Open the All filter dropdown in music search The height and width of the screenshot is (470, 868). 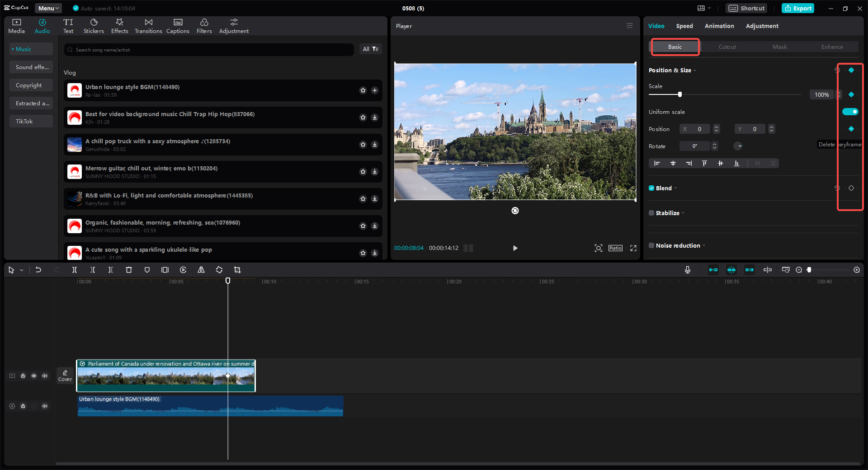370,49
